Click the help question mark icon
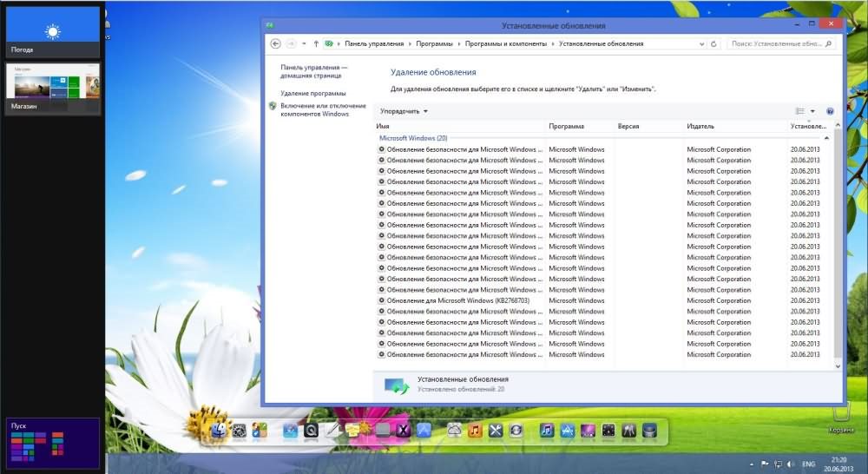Viewport: 868px width, 474px height. [x=830, y=111]
